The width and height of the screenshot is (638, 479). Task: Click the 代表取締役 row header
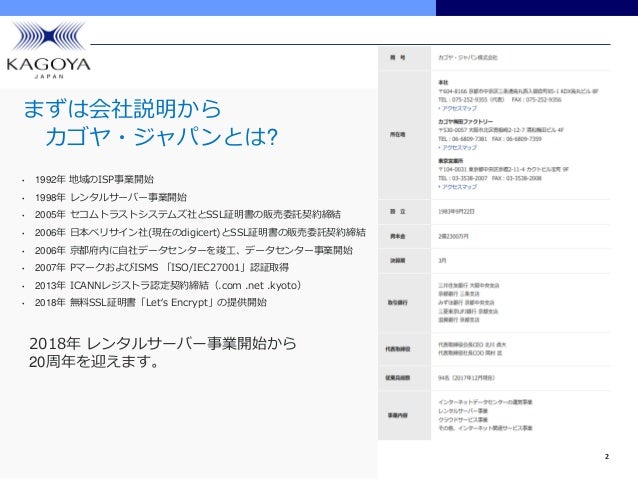point(398,349)
